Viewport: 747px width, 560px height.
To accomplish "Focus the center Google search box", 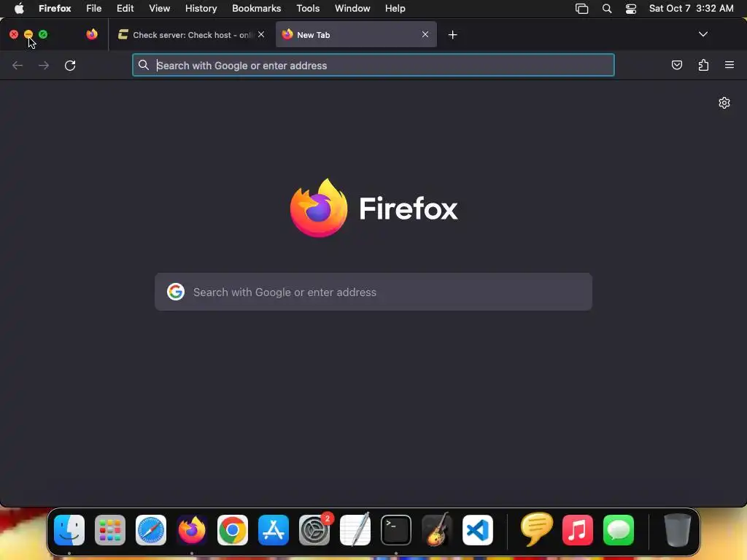I will click(x=373, y=292).
